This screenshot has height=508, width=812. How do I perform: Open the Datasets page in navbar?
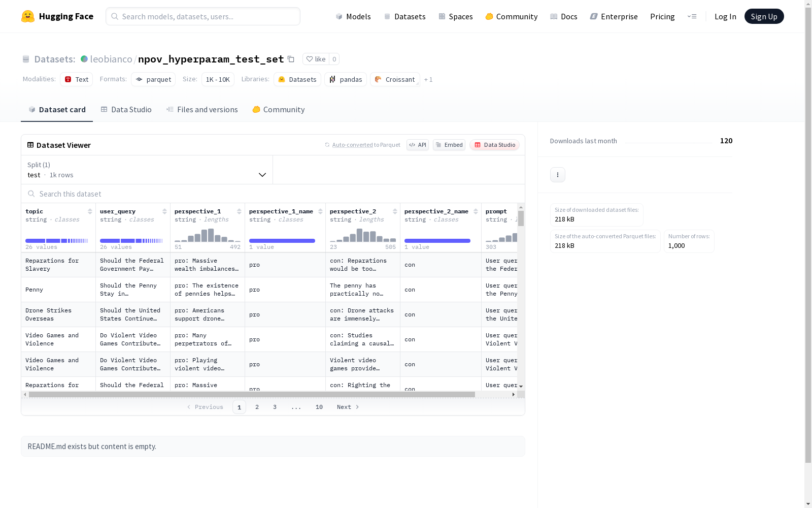tap(404, 16)
